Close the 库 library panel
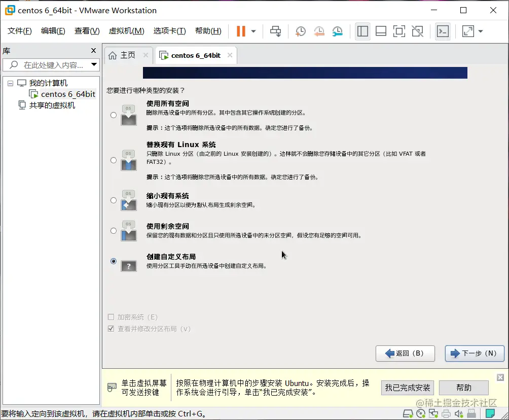Screen dimensions: 509x420 tap(93, 50)
